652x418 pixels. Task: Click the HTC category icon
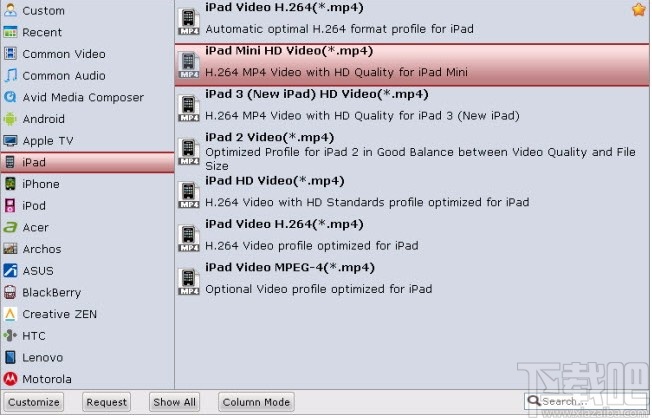10,336
